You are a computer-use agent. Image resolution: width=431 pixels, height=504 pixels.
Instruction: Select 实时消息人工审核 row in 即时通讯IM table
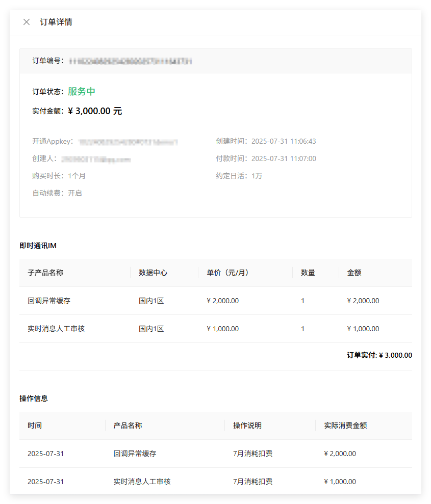click(56, 329)
